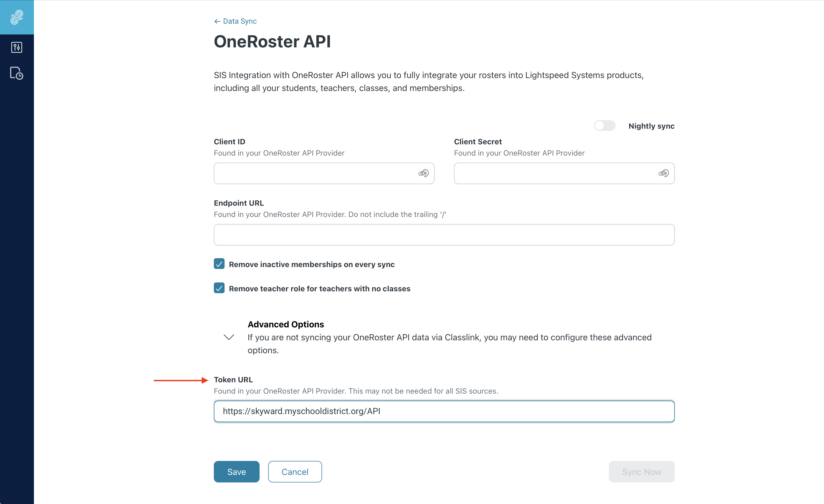Open the Data Sync link

point(240,21)
